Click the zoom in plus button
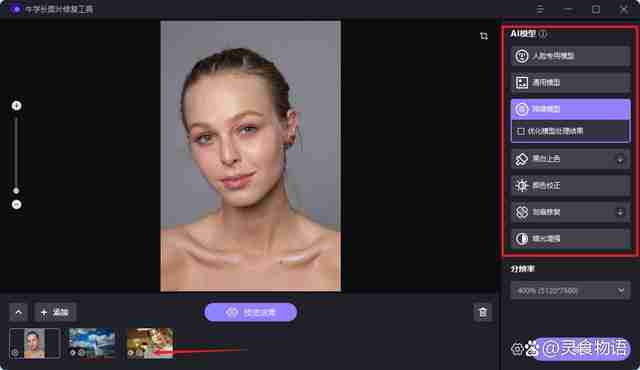This screenshot has width=640, height=370. click(16, 106)
